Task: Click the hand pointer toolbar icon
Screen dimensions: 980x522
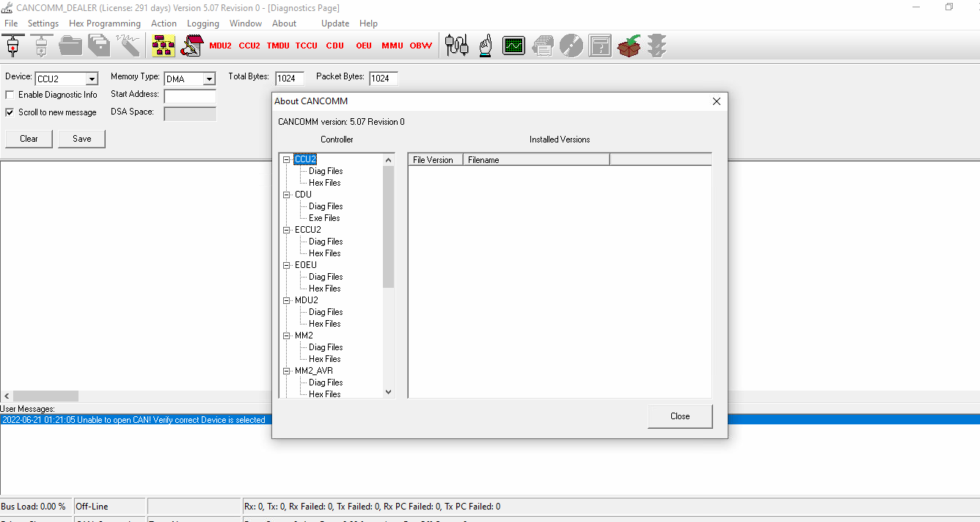Action: click(485, 45)
